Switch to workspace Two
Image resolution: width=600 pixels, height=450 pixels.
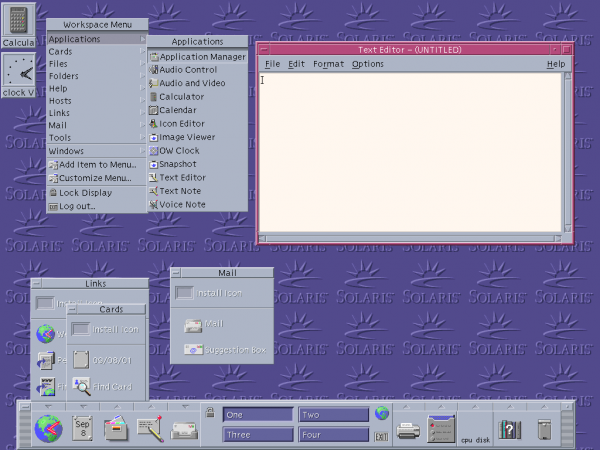333,414
